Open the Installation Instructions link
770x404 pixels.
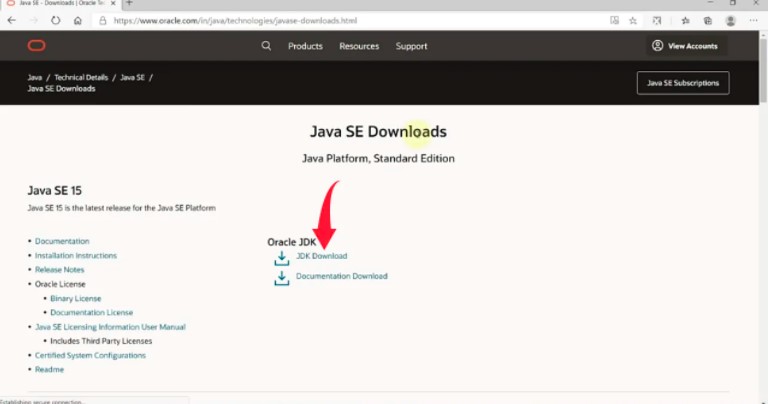[75, 256]
